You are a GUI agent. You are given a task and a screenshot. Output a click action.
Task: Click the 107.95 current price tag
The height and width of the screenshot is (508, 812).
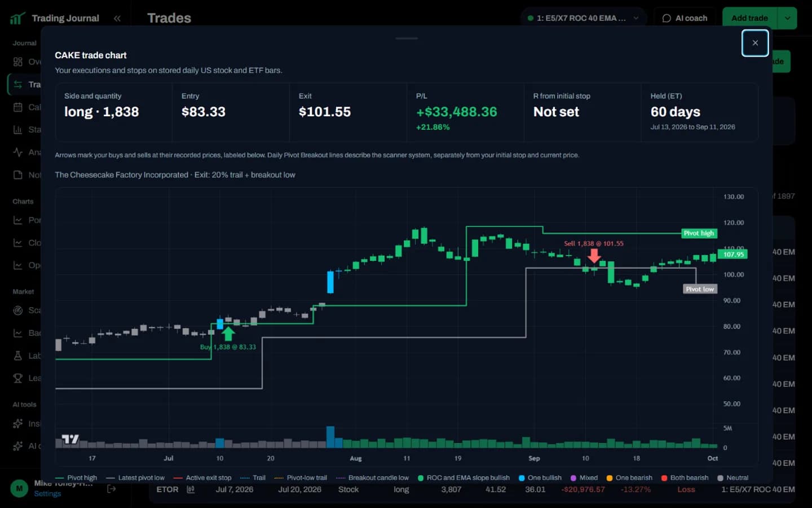[733, 255]
